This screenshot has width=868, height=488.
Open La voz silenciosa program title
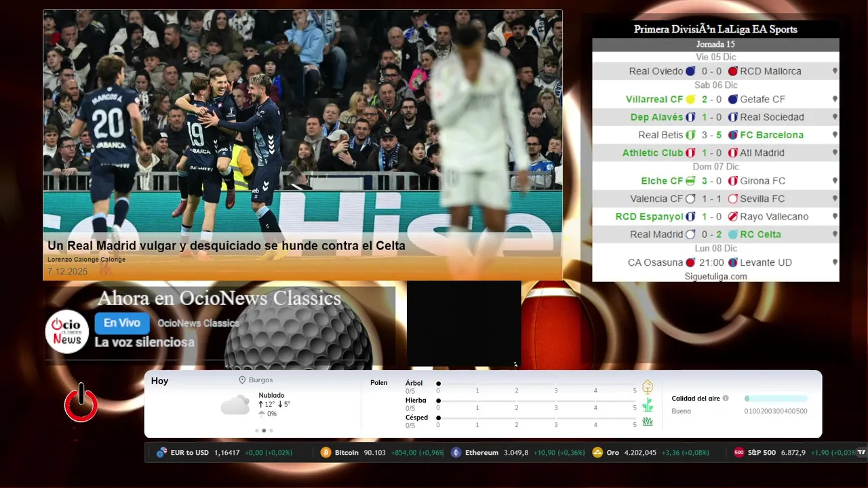(x=144, y=342)
